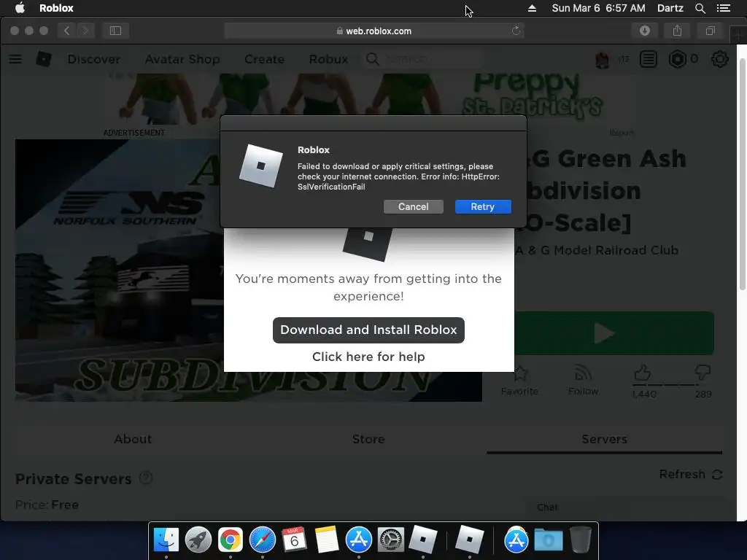Click the thumbs up like icon
This screenshot has height=560, width=747.
click(x=642, y=373)
